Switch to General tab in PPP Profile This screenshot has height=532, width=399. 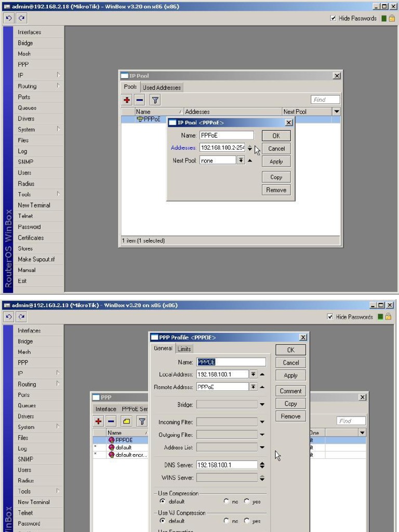tap(163, 348)
